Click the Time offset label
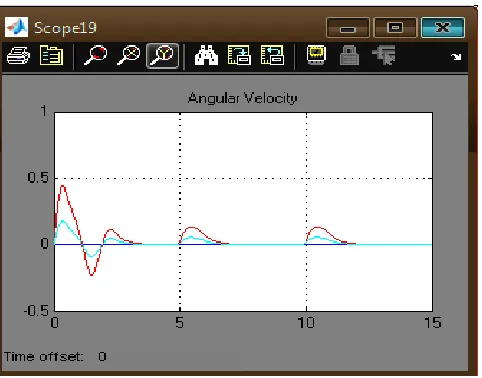The height and width of the screenshot is (378, 482). [x=44, y=357]
